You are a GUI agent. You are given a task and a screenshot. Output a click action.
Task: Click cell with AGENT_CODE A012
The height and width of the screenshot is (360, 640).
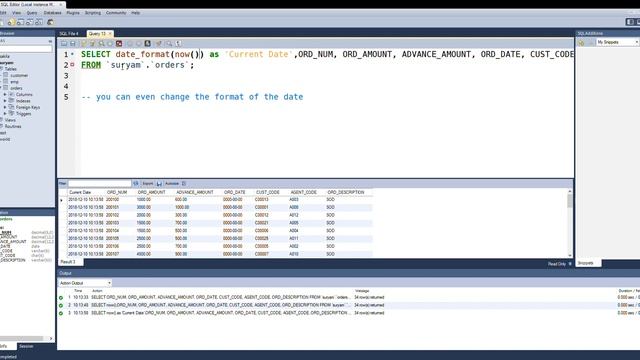(294, 215)
